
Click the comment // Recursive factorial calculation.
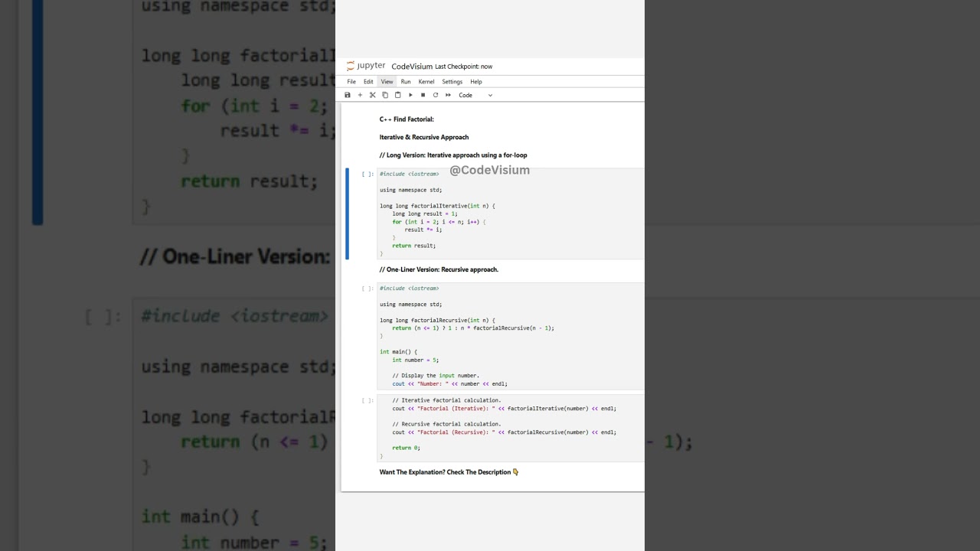[x=447, y=424]
